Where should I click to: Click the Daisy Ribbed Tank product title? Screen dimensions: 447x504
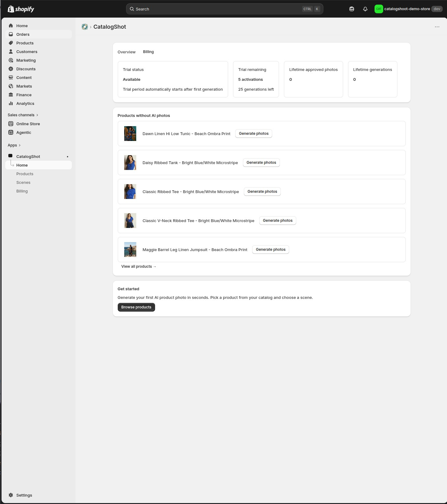coord(190,163)
